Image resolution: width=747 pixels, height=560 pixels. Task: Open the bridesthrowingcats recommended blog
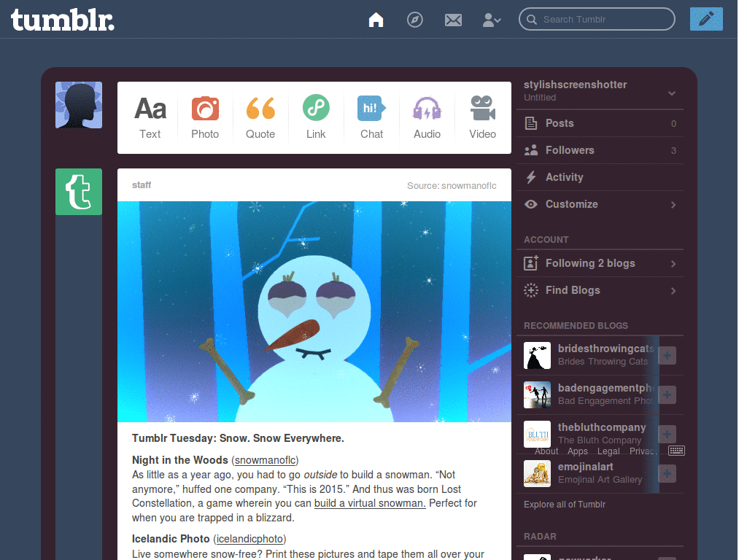(605, 349)
